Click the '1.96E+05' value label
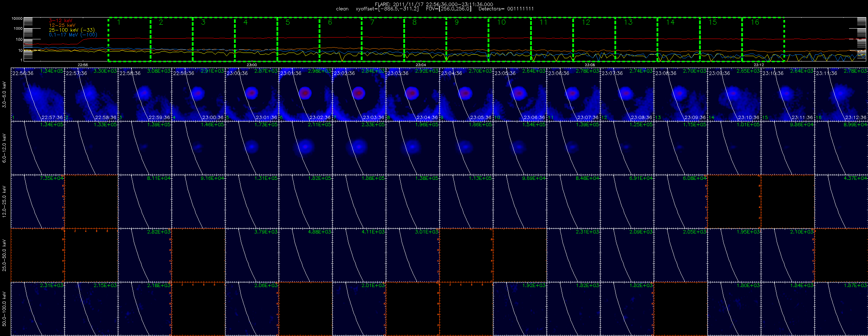 pos(426,124)
